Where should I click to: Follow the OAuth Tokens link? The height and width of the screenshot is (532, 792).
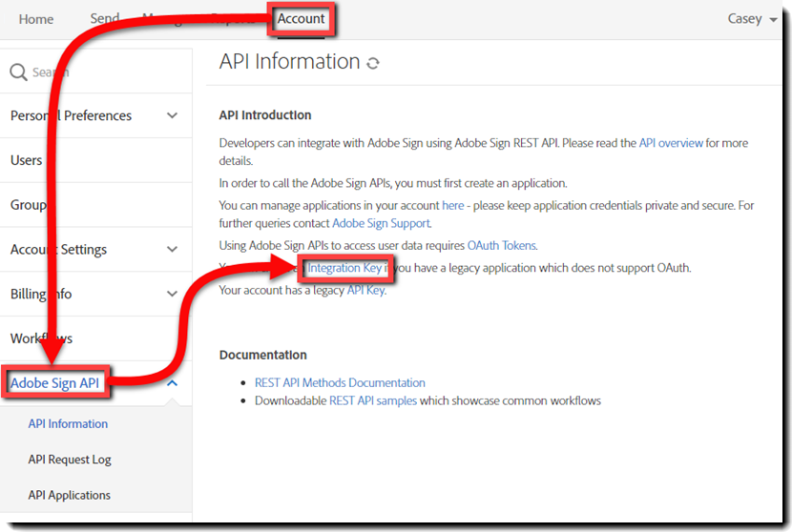pos(502,245)
